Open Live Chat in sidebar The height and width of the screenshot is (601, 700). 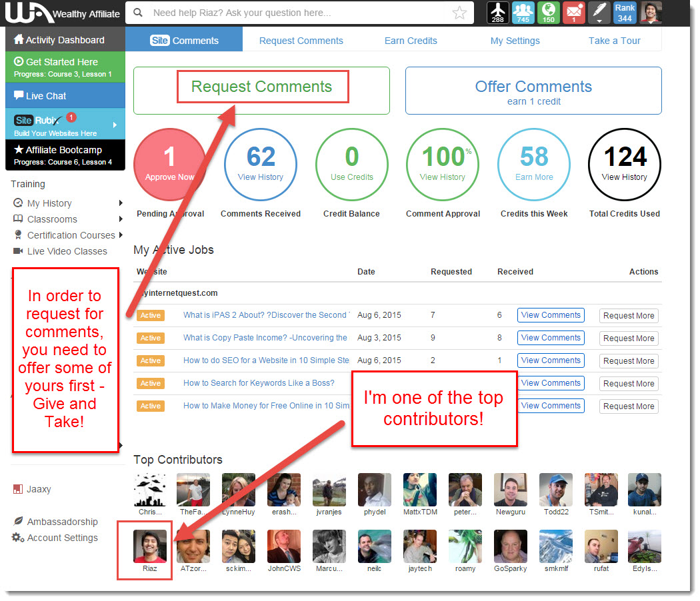65,95
